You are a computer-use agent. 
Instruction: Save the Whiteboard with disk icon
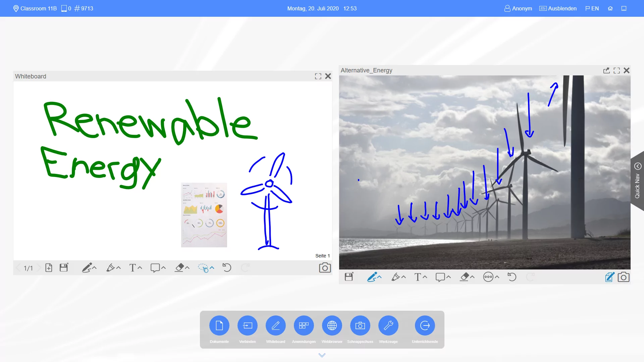[x=64, y=267]
